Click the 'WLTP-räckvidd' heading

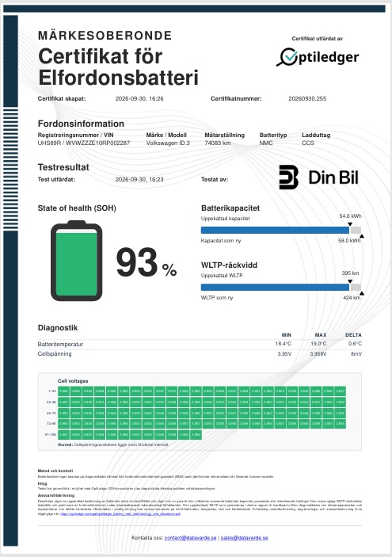click(x=229, y=265)
